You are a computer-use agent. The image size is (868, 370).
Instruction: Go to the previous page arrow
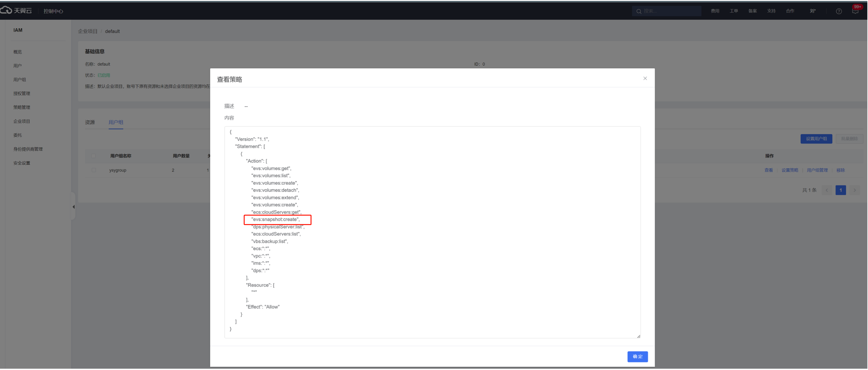826,190
